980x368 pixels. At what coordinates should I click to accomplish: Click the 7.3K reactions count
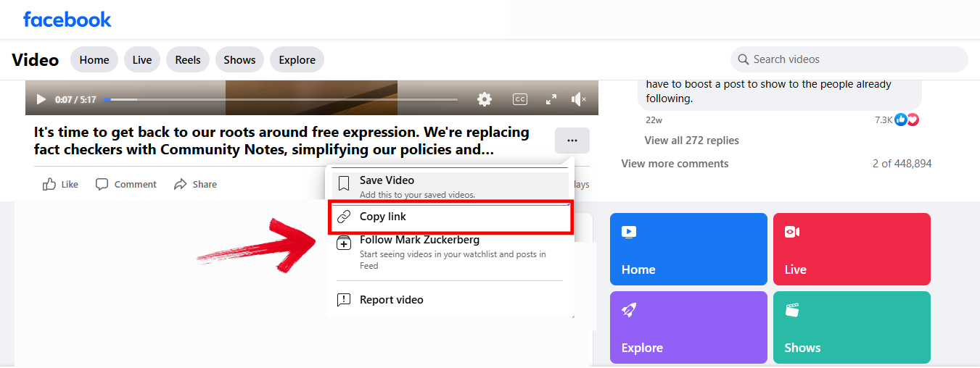pyautogui.click(x=884, y=120)
